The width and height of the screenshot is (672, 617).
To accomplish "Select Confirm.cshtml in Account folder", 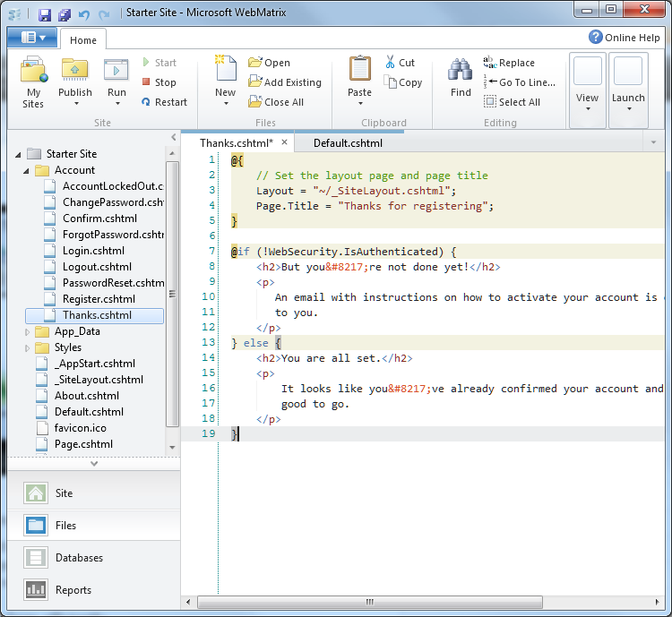I will pos(99,219).
